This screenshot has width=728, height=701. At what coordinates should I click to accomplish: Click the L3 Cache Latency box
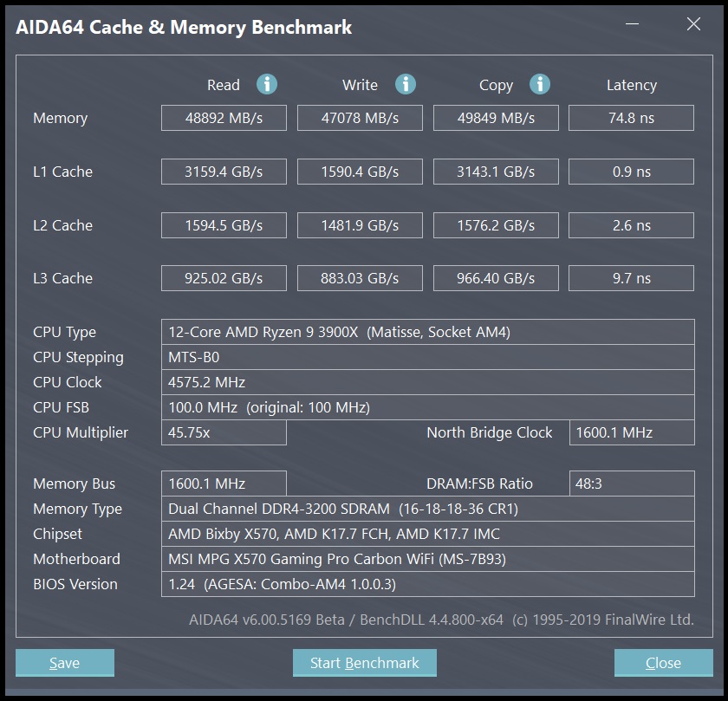coord(631,278)
